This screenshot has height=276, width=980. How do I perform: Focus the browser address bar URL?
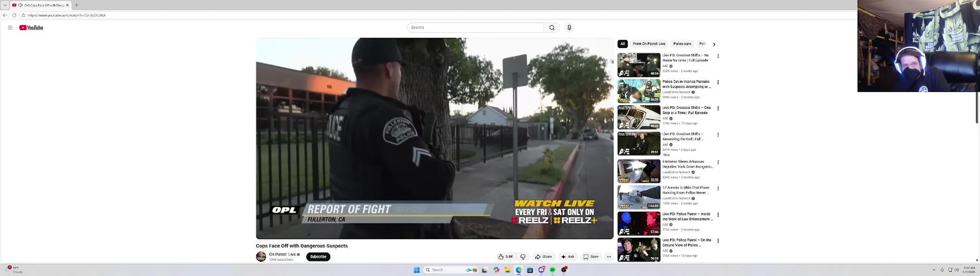coord(67,15)
